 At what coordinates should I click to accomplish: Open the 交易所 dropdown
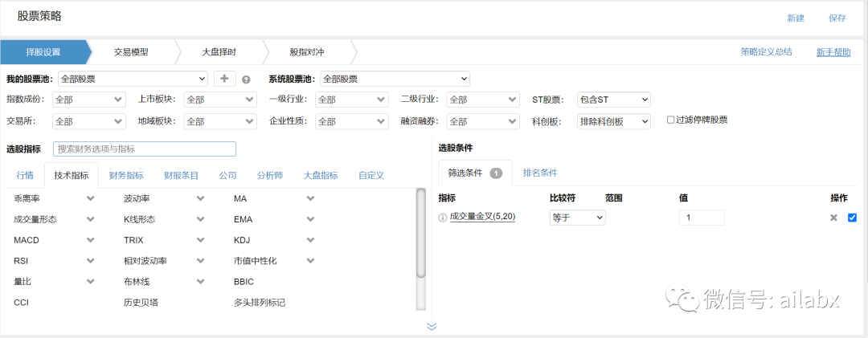[x=89, y=120]
